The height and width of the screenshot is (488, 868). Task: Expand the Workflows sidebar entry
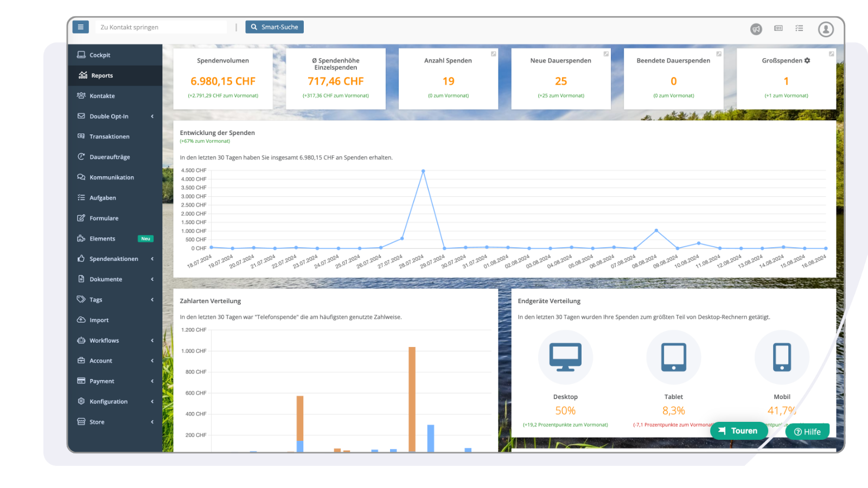click(105, 340)
